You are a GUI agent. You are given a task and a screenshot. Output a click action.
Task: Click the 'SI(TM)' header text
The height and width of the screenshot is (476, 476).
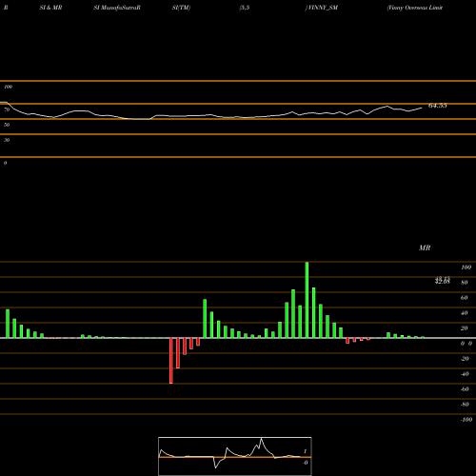point(181,8)
